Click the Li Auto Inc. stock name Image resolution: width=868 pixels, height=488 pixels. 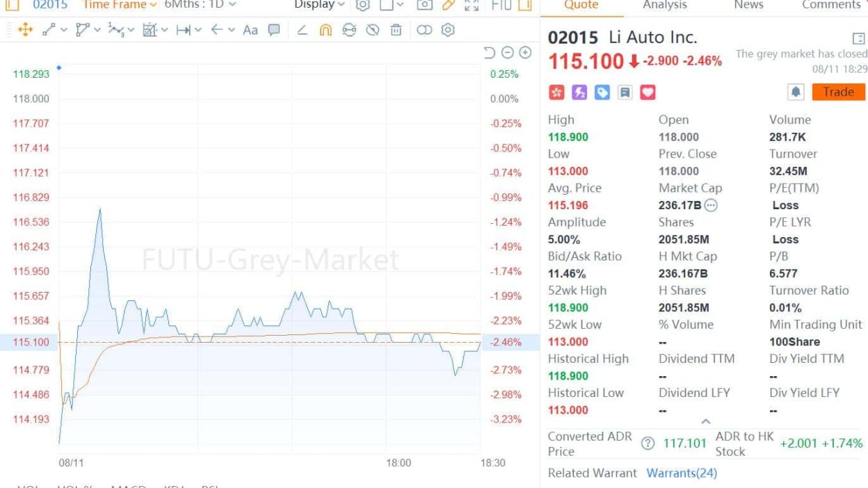click(x=652, y=37)
